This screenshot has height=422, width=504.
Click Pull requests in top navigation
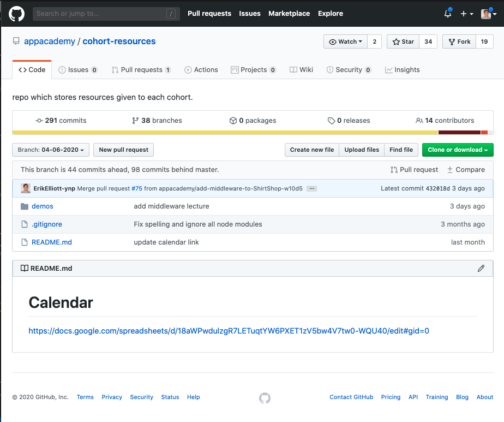click(x=209, y=14)
